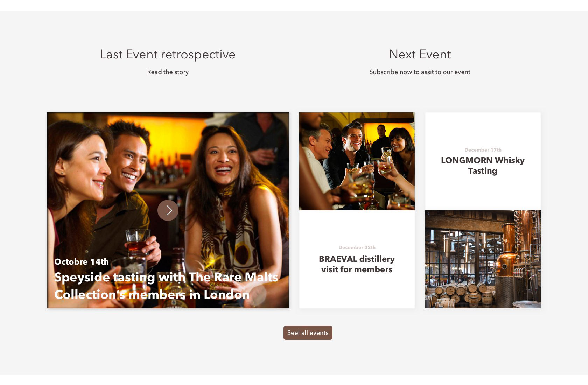The width and height of the screenshot is (588, 385).
Task: Click the 'Seel all events' button
Action: [x=308, y=333]
